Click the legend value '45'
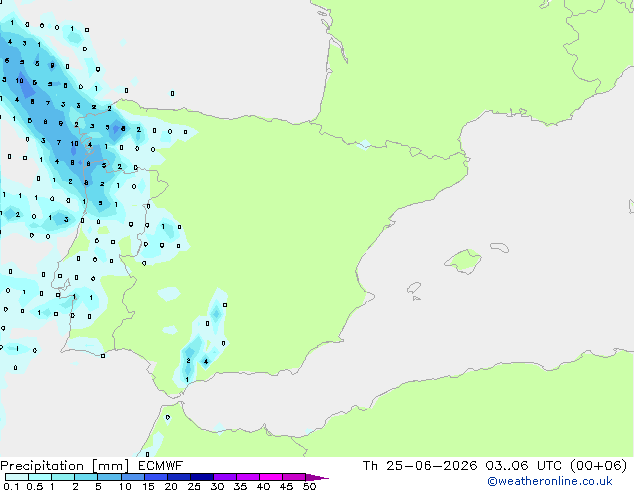The width and height of the screenshot is (634, 490). [x=286, y=486]
